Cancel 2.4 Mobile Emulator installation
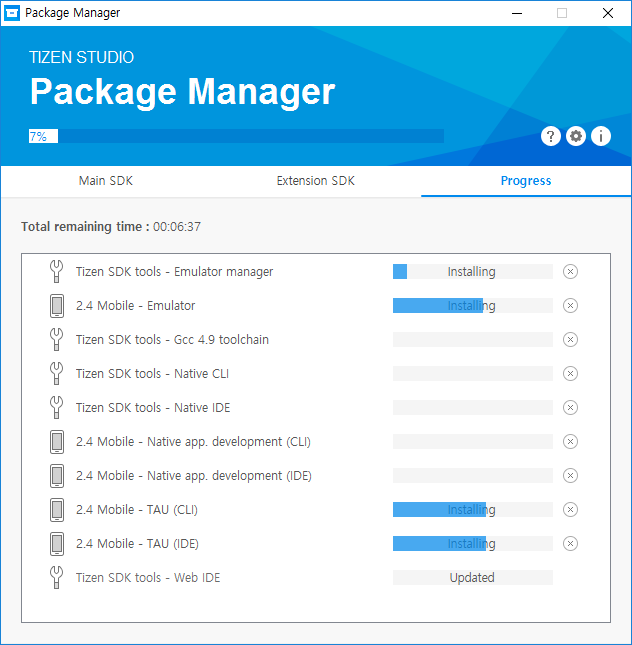Viewport: 632px width, 645px height. (x=570, y=306)
